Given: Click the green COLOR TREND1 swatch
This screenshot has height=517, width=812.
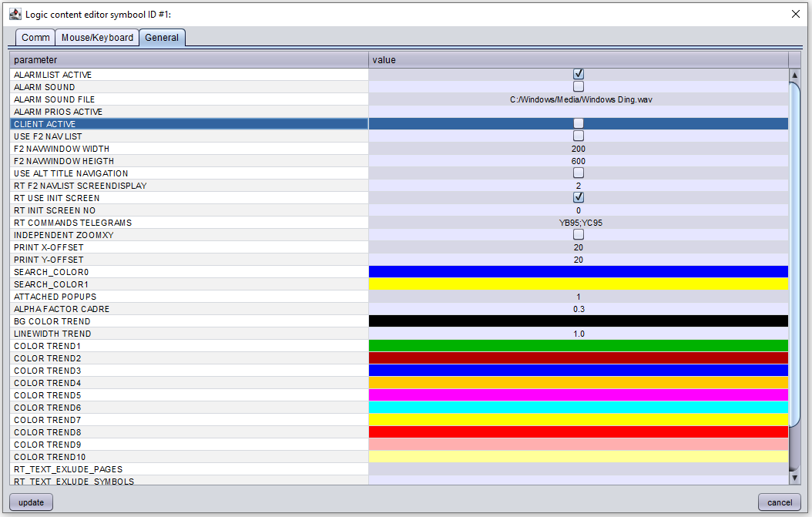Looking at the screenshot, I should coord(578,345).
